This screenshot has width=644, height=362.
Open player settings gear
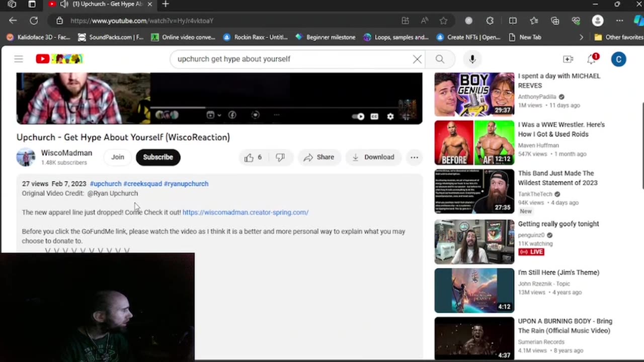(x=390, y=116)
